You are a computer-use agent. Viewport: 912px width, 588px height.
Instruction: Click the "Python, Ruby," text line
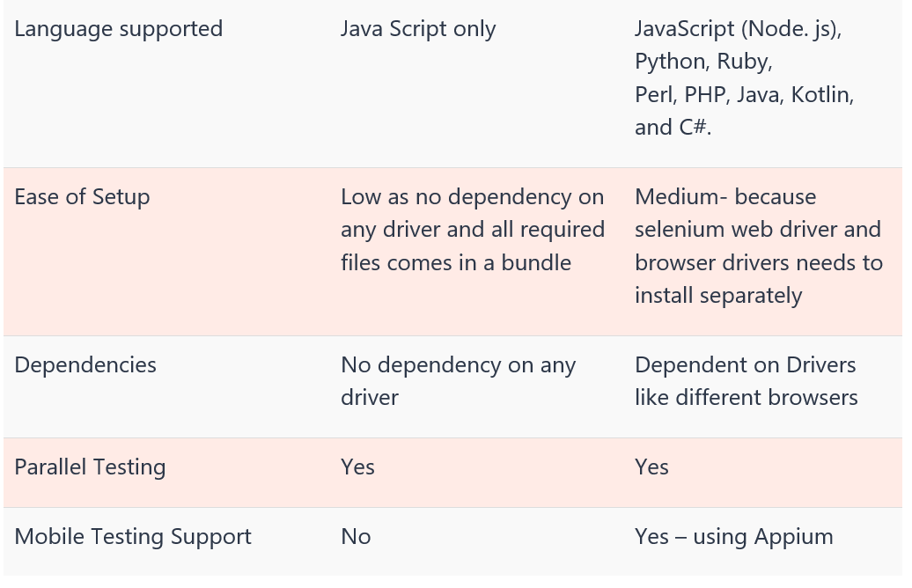click(703, 62)
